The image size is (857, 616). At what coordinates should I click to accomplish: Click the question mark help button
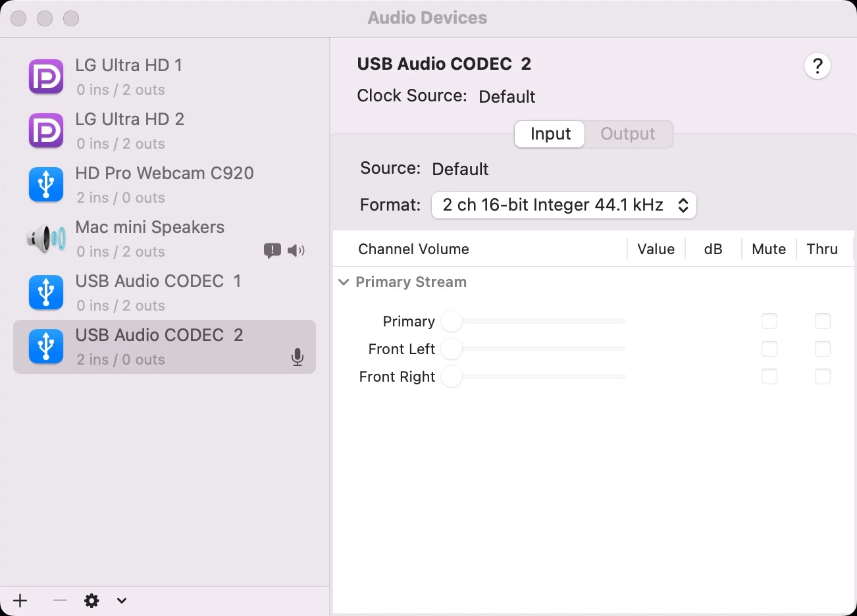coord(817,66)
